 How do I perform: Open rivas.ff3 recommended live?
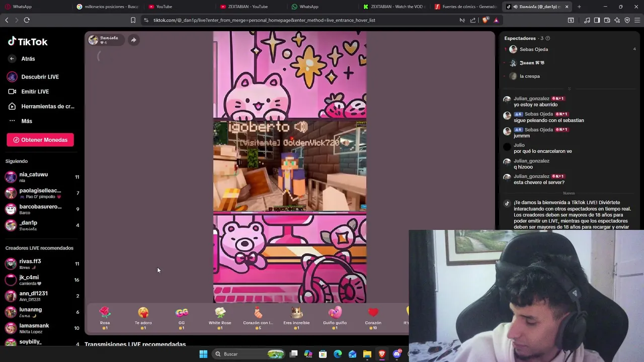[x=42, y=264]
